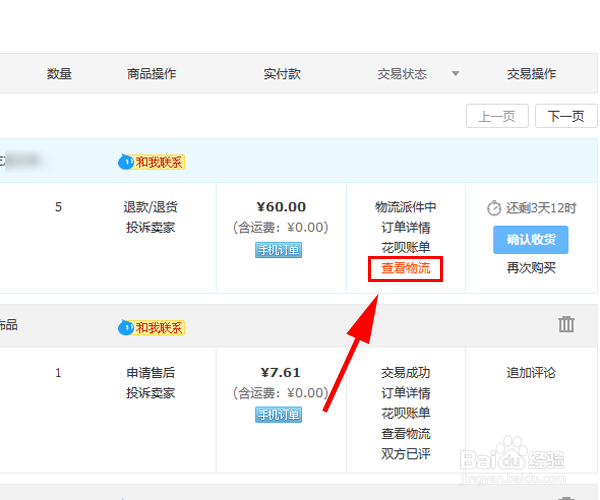This screenshot has height=500, width=600.
Task: Open 花呗账单 for the ¥7.61 order
Action: (406, 413)
